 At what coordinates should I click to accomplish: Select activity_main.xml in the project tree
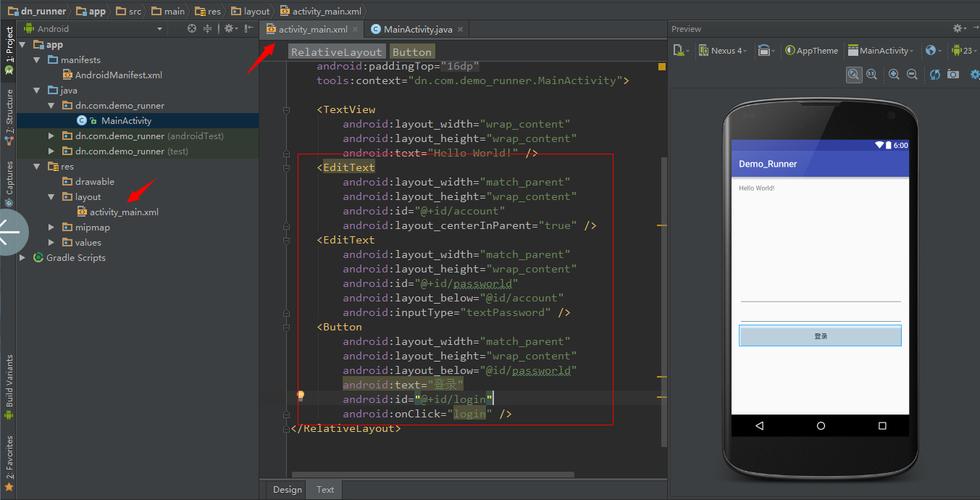118,212
